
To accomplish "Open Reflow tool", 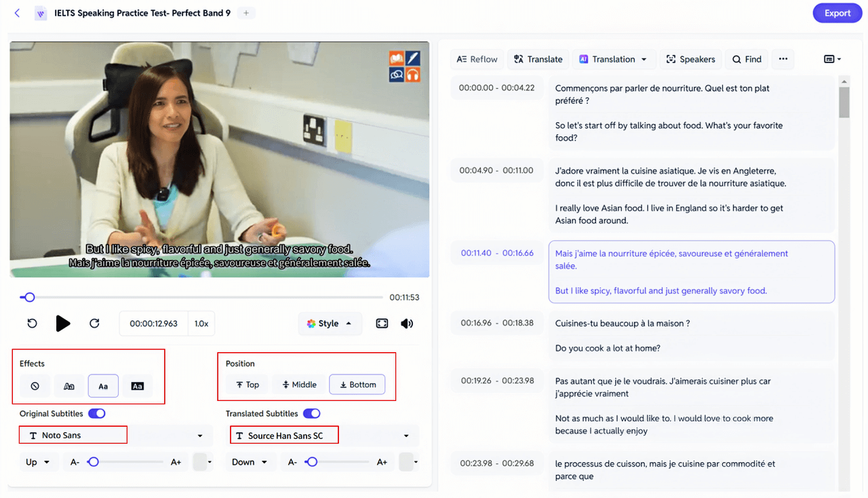I will pos(477,59).
